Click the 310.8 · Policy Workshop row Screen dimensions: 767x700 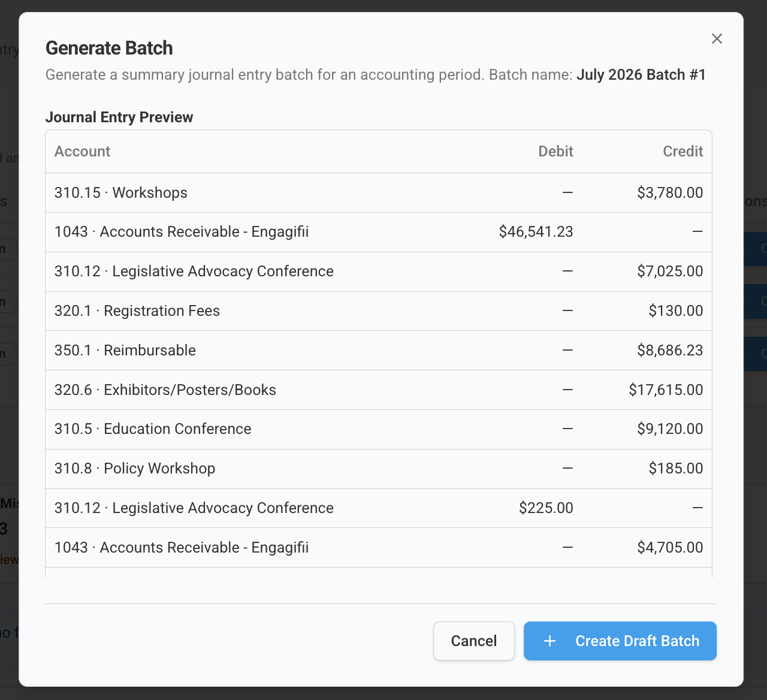point(379,469)
